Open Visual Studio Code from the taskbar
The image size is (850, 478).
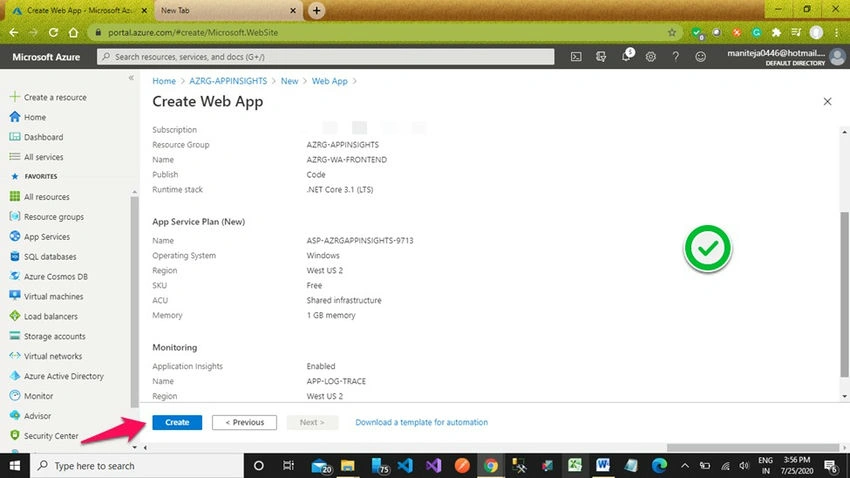[x=405, y=466]
